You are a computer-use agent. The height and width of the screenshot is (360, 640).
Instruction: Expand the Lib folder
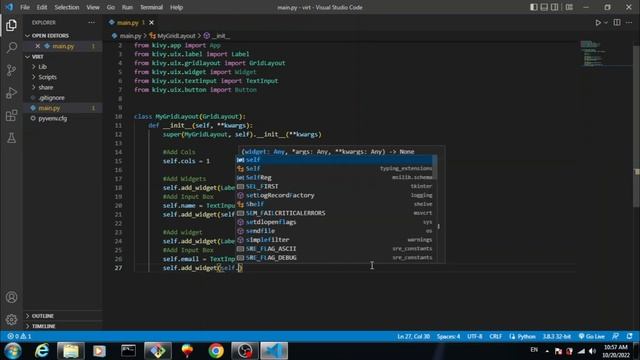pos(62,67)
